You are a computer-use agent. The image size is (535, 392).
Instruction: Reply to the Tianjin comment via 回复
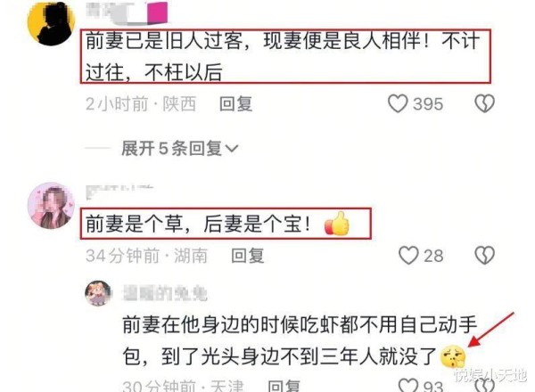(x=284, y=386)
